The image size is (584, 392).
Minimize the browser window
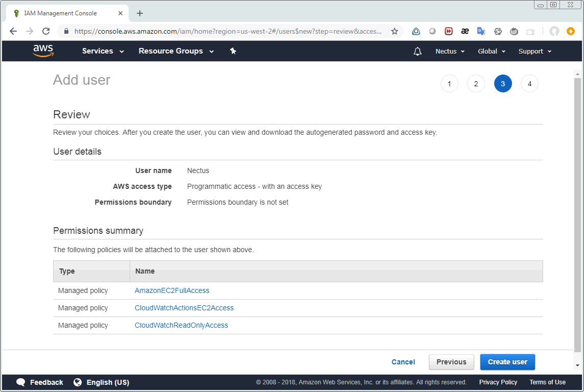(x=541, y=5)
